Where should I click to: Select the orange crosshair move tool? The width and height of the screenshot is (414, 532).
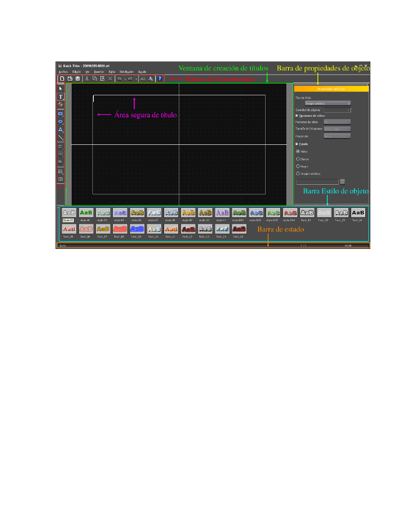[61, 104]
